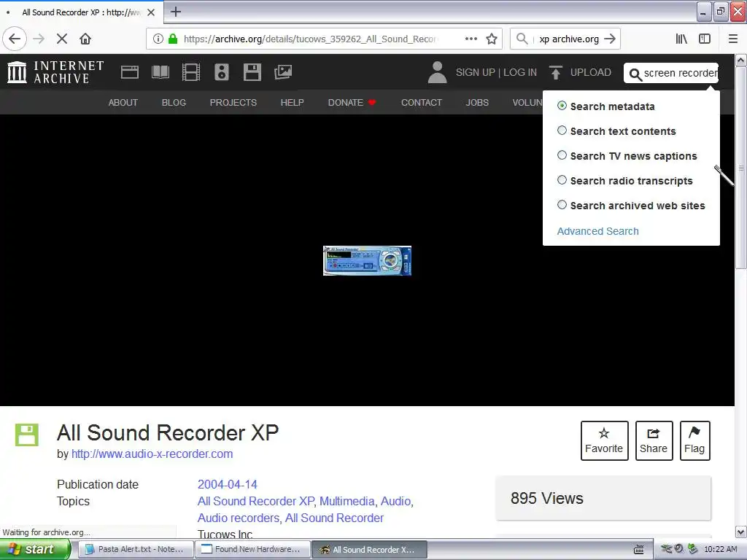
Task: Go to the browser Home page
Action: tap(85, 39)
